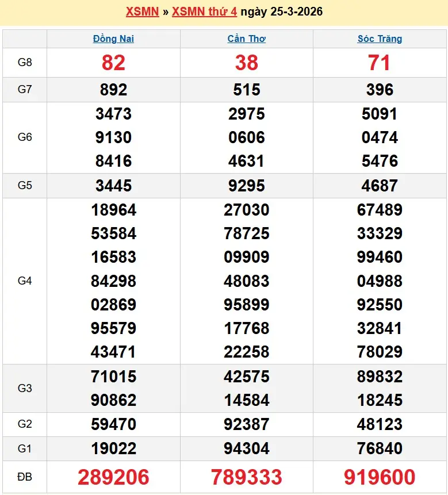The image size is (448, 495).
Task: Open the XSMN link in the header
Action: tap(142, 12)
